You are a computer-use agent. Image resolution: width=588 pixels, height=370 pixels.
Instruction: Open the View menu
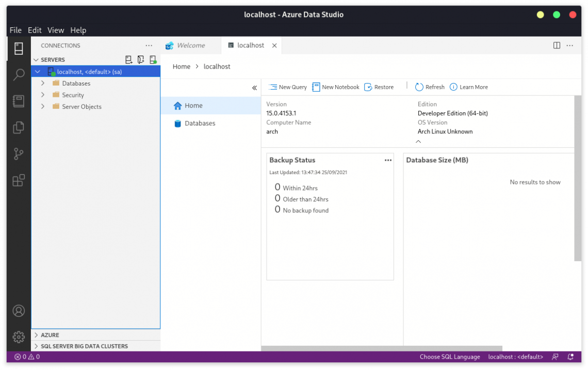pos(56,30)
